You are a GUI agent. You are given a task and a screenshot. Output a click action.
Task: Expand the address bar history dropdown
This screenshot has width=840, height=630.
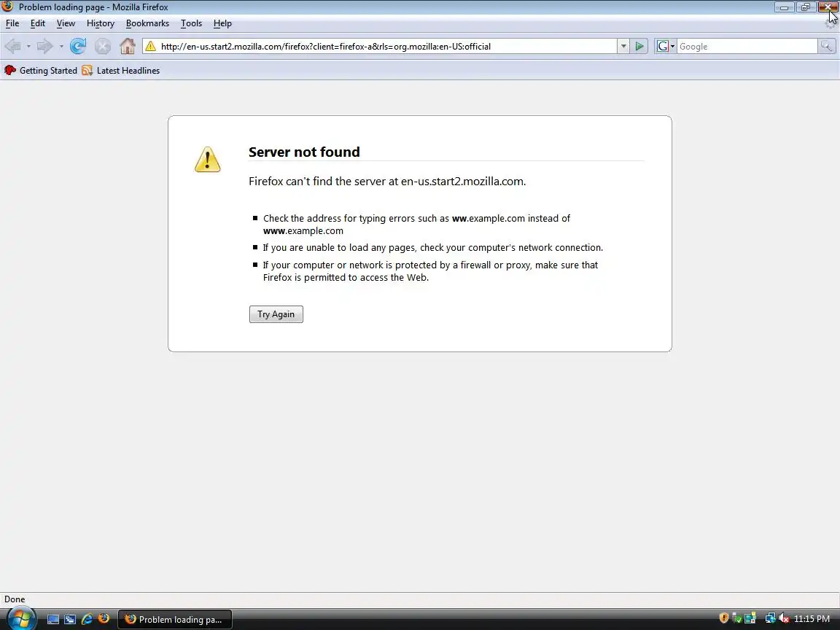tap(623, 47)
